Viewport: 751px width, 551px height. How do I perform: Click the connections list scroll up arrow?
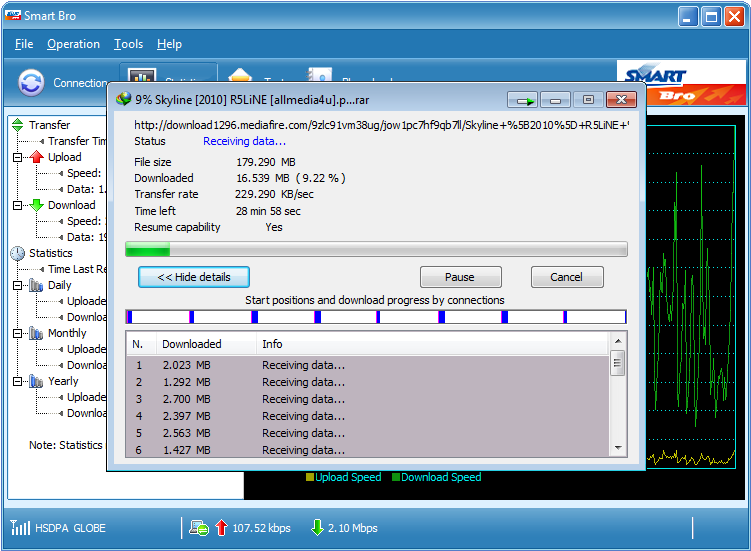pyautogui.click(x=618, y=341)
